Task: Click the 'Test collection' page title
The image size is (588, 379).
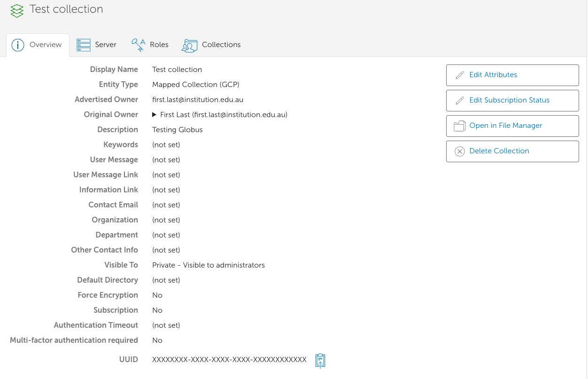Action: click(x=66, y=9)
